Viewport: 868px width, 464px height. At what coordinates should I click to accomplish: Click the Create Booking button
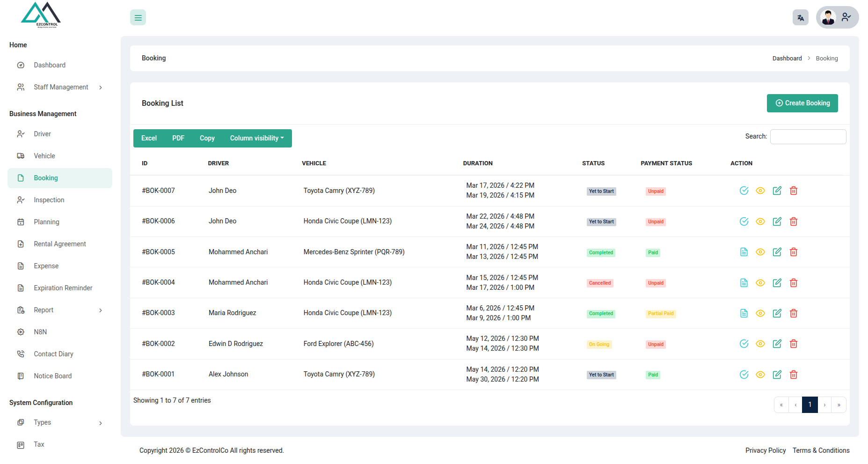click(802, 103)
